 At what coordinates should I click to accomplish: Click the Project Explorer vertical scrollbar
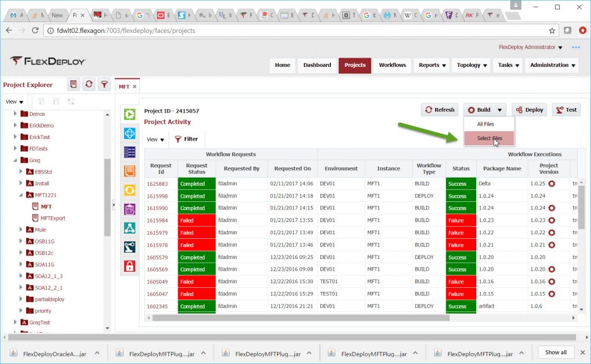click(107, 197)
